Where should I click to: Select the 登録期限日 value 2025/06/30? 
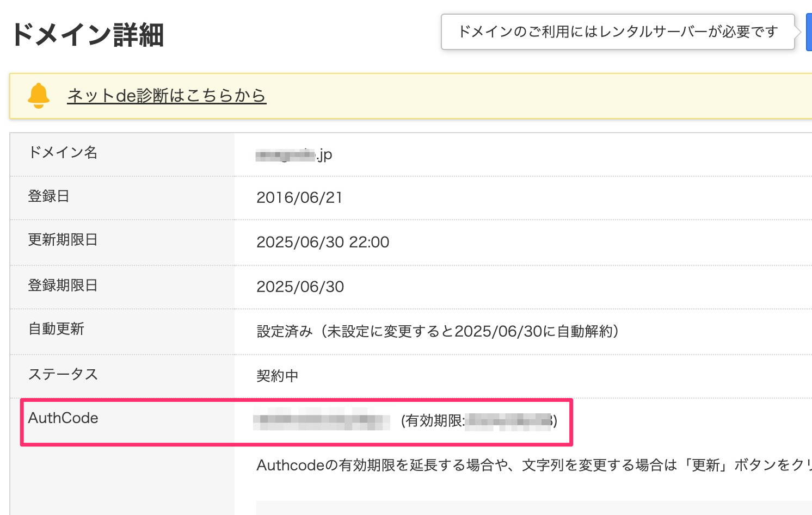(300, 286)
